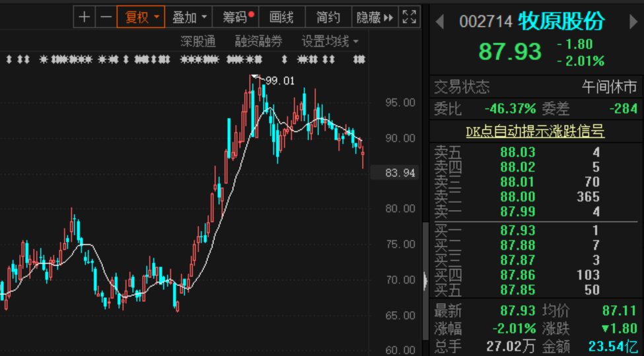Enter fullscreen with the expand icon

click(x=410, y=17)
